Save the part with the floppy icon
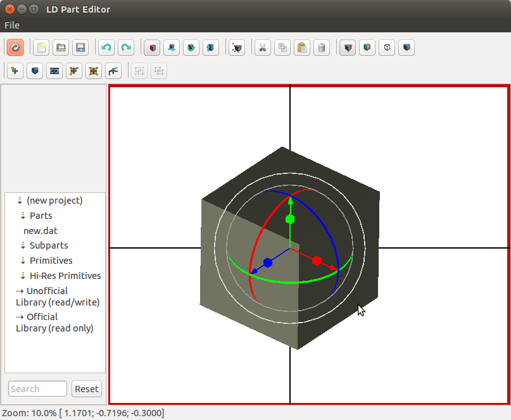Image resolution: width=511 pixels, height=420 pixels. pyautogui.click(x=80, y=47)
